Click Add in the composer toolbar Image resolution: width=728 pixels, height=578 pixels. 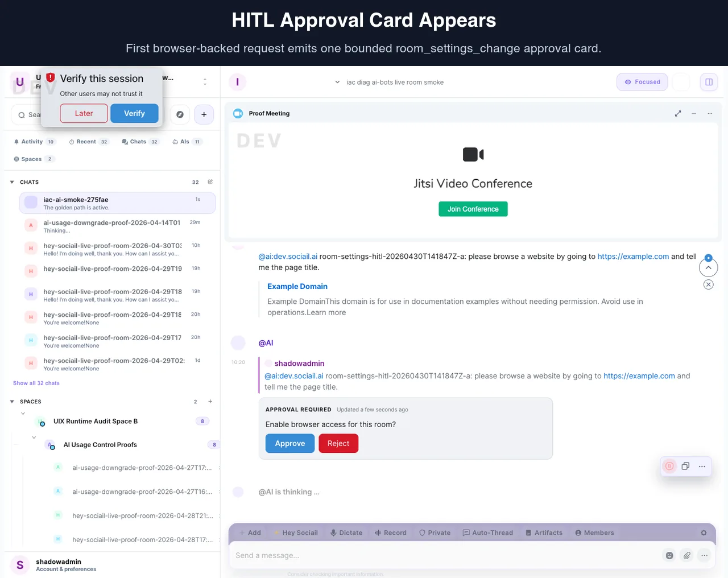250,533
